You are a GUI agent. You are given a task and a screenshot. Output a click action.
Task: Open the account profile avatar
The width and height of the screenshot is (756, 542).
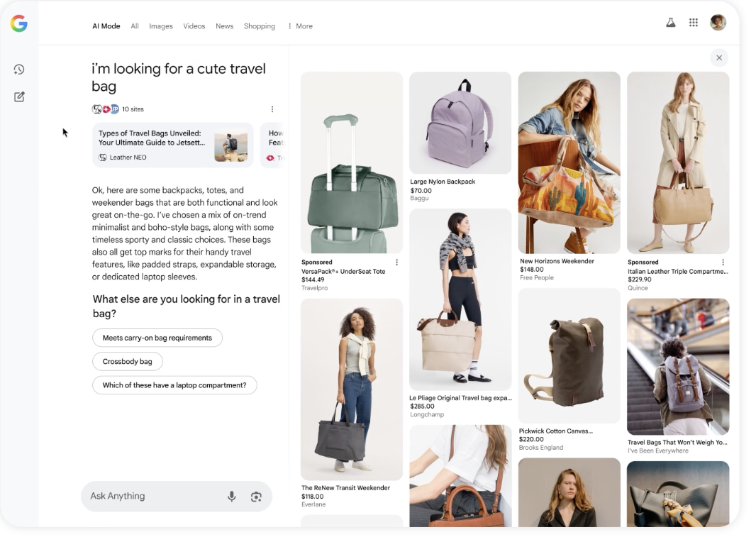click(718, 22)
